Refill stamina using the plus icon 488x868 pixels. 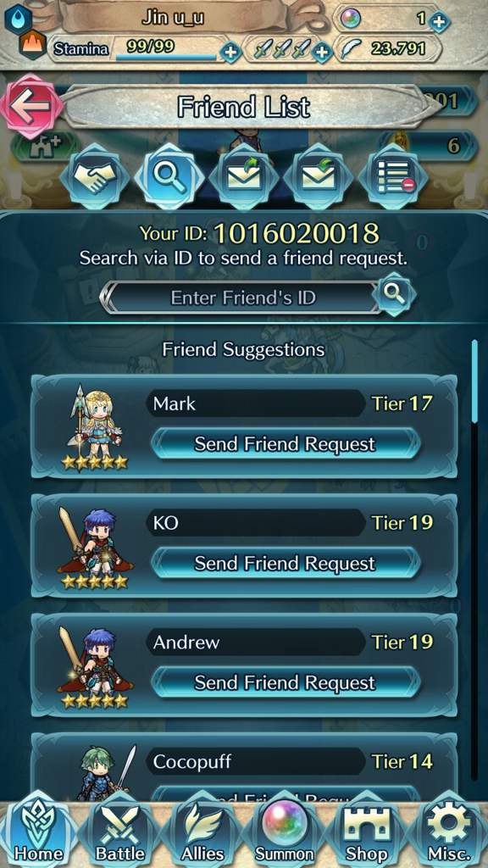pyautogui.click(x=230, y=52)
